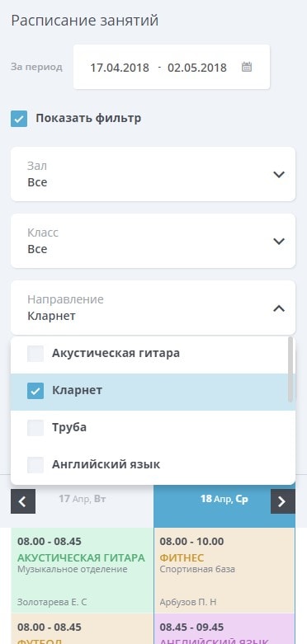Click the dropdown list scrollbar thumb
Image resolution: width=307 pixels, height=644 pixels.
click(x=290, y=369)
